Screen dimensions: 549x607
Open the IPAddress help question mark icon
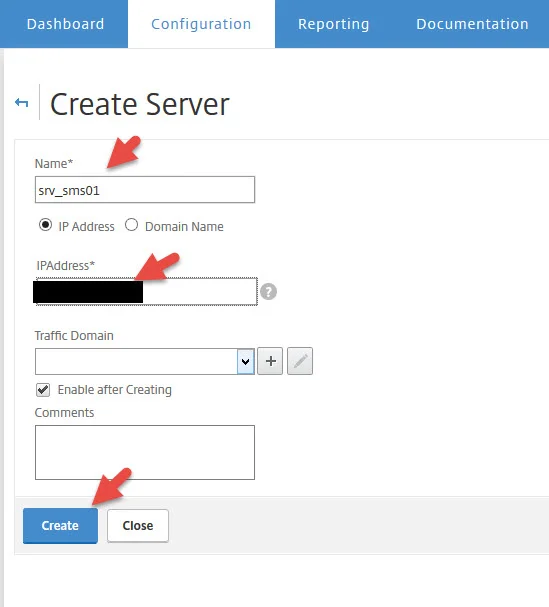(268, 291)
